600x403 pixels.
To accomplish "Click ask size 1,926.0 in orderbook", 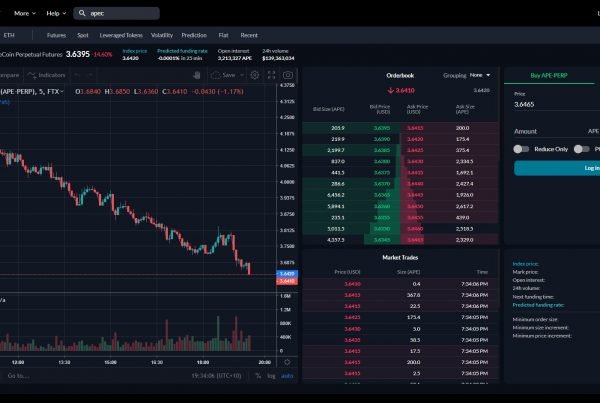I will pyautogui.click(x=465, y=195).
